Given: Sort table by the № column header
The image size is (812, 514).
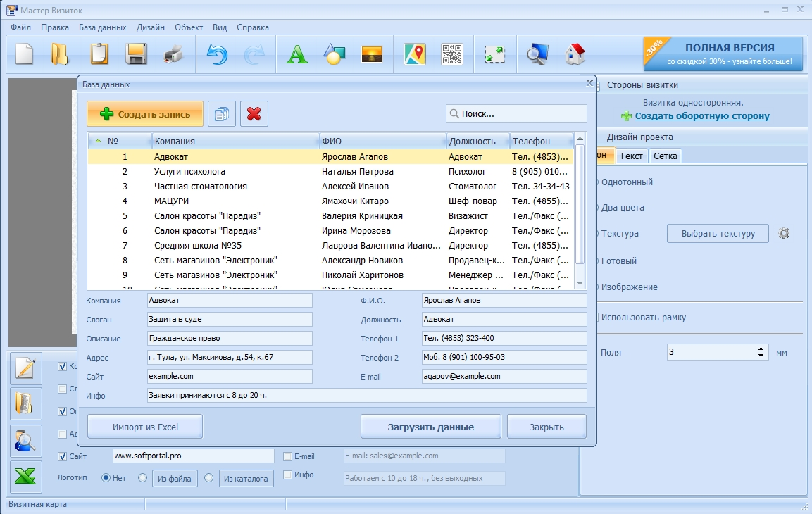Looking at the screenshot, I should coord(113,141).
